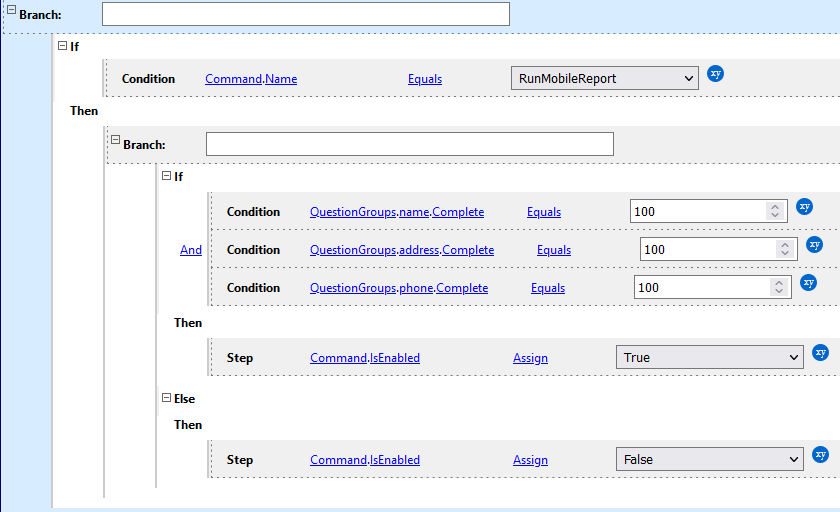
Task: Collapse the outer If block
Action: [x=62, y=45]
